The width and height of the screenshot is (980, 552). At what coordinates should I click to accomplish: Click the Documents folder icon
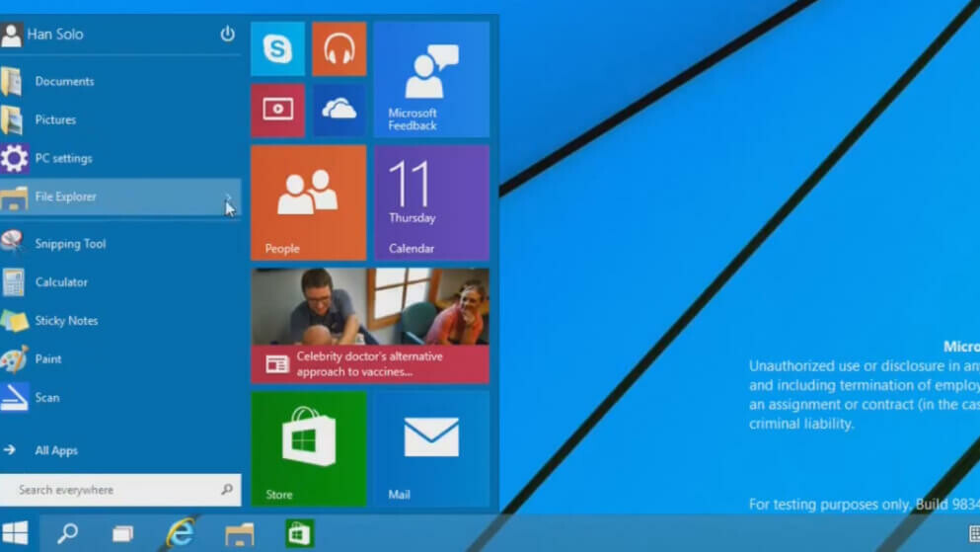[11, 81]
